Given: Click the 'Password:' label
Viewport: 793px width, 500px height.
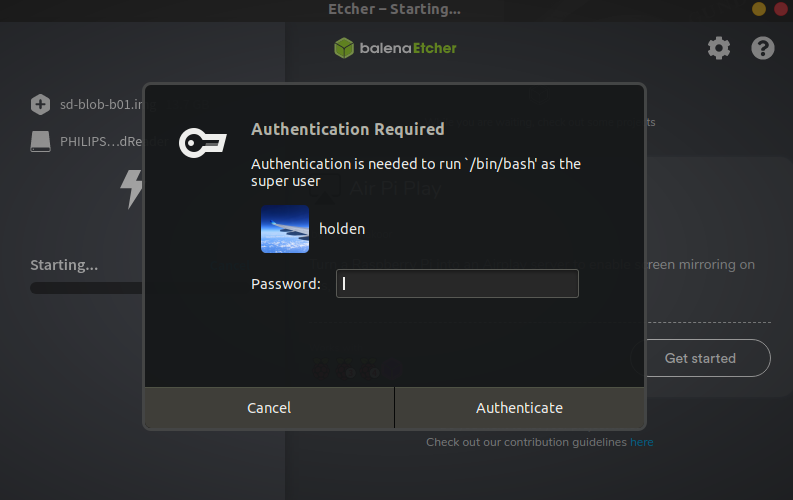Looking at the screenshot, I should 286,284.
